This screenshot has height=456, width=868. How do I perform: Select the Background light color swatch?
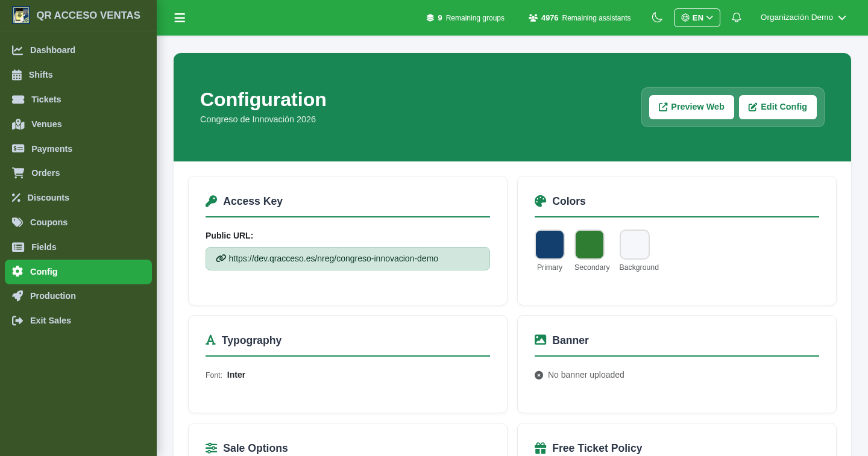(x=635, y=245)
